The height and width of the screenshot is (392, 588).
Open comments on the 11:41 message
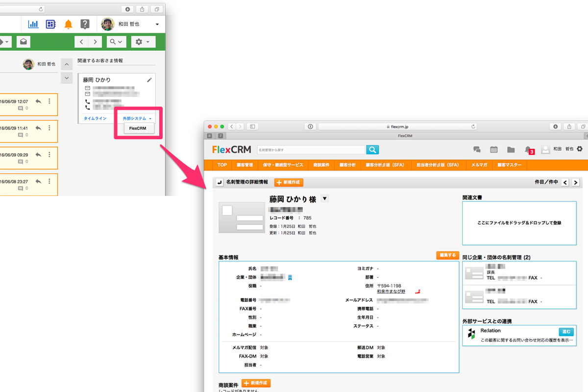(x=23, y=135)
